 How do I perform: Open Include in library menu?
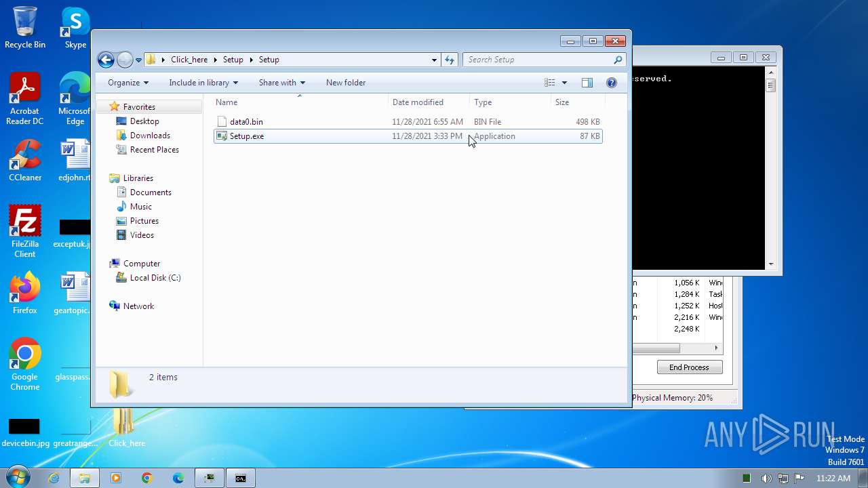click(203, 83)
